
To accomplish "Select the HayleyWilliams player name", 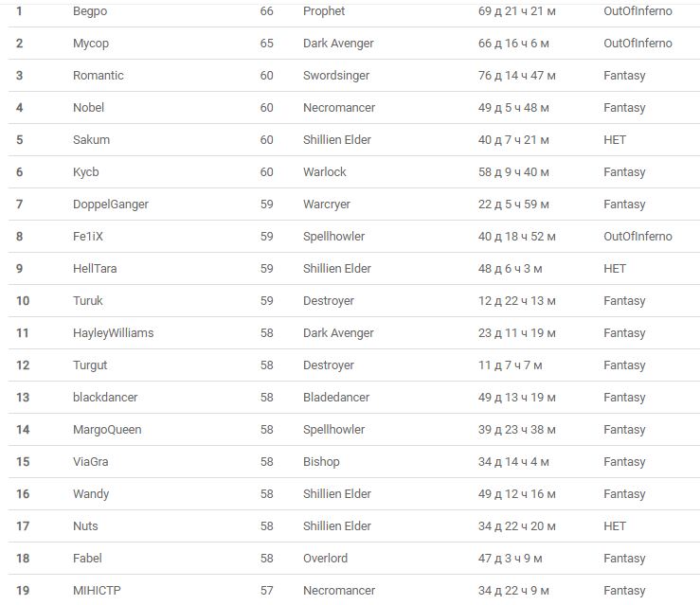I will pyautogui.click(x=113, y=333).
